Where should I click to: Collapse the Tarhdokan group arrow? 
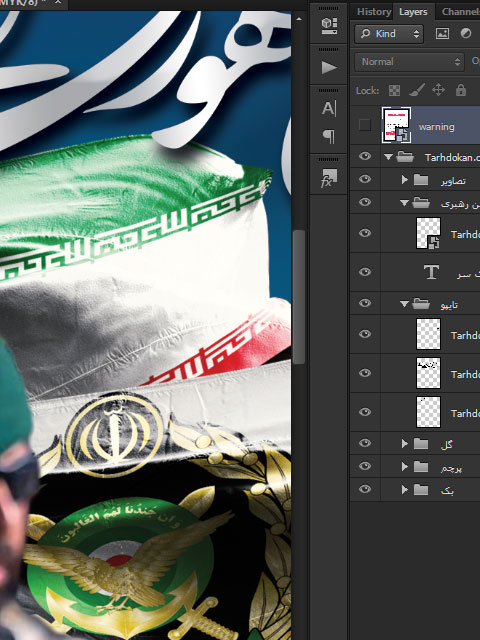(388, 157)
